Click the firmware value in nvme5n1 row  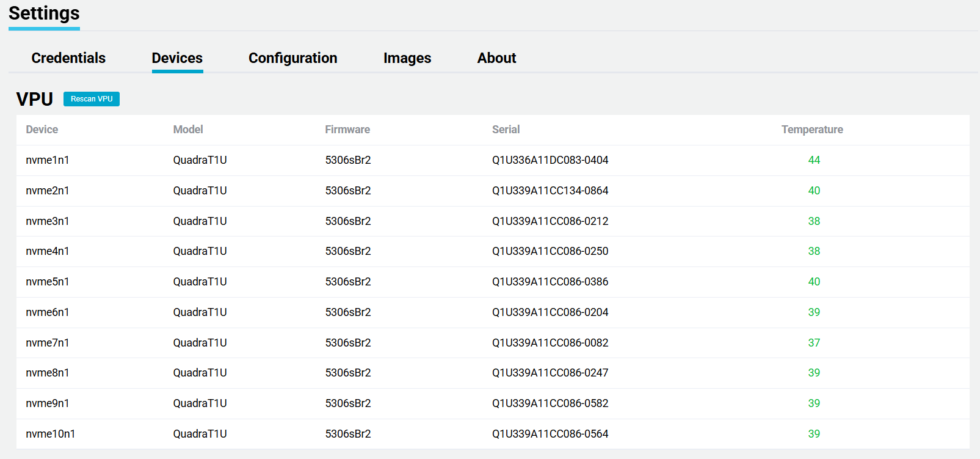(x=348, y=282)
